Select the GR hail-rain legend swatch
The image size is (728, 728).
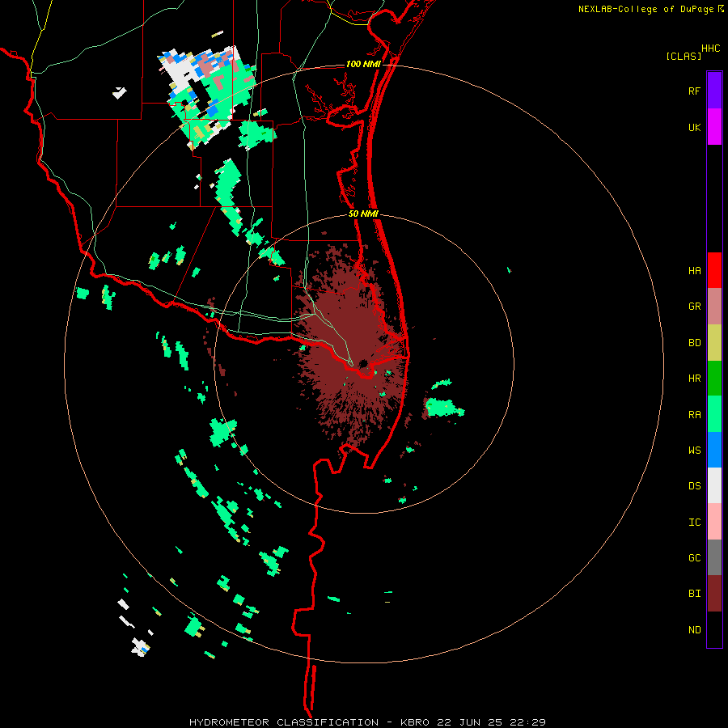[714, 306]
